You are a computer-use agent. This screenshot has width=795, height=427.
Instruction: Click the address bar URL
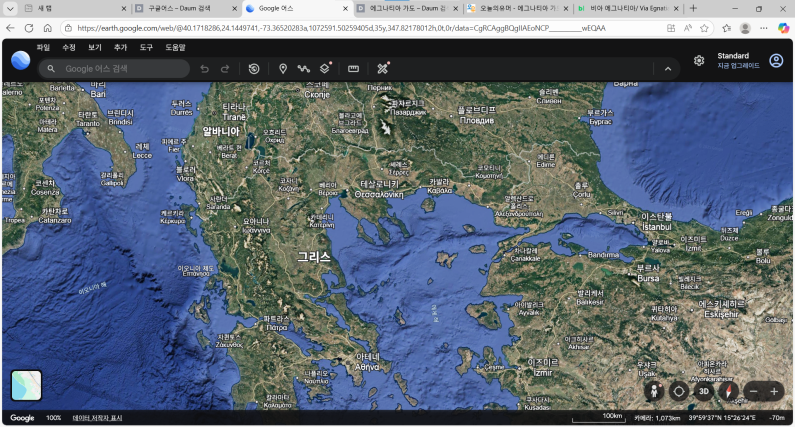pos(342,28)
